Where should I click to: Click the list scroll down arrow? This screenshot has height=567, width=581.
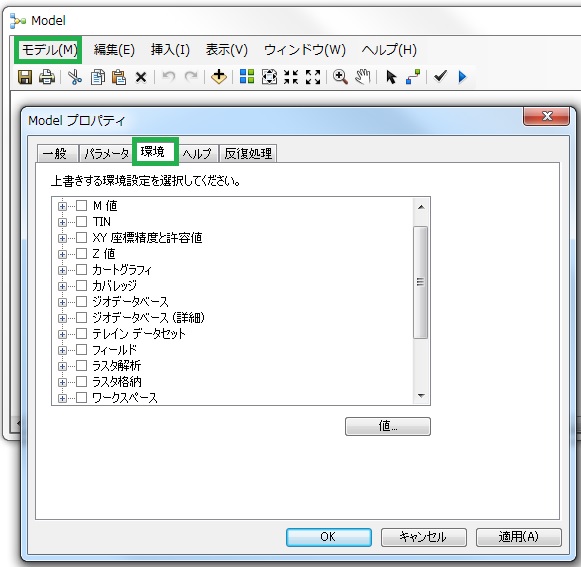421,395
